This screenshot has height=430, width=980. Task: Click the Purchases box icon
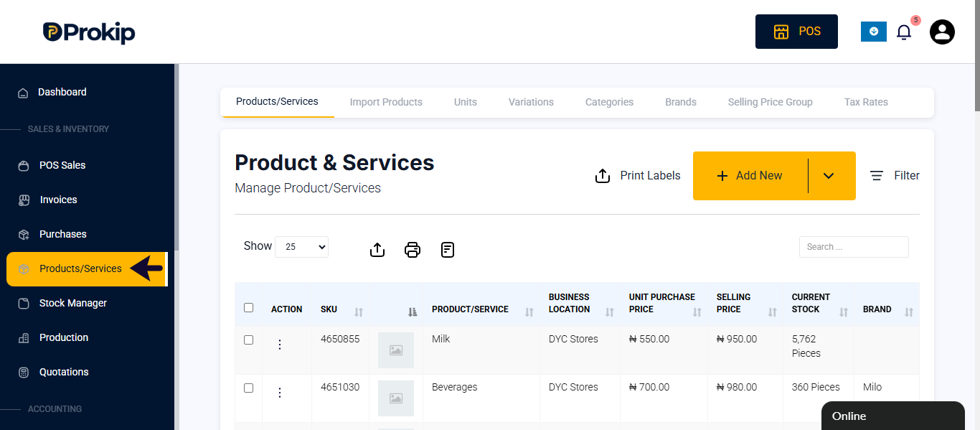tap(24, 235)
